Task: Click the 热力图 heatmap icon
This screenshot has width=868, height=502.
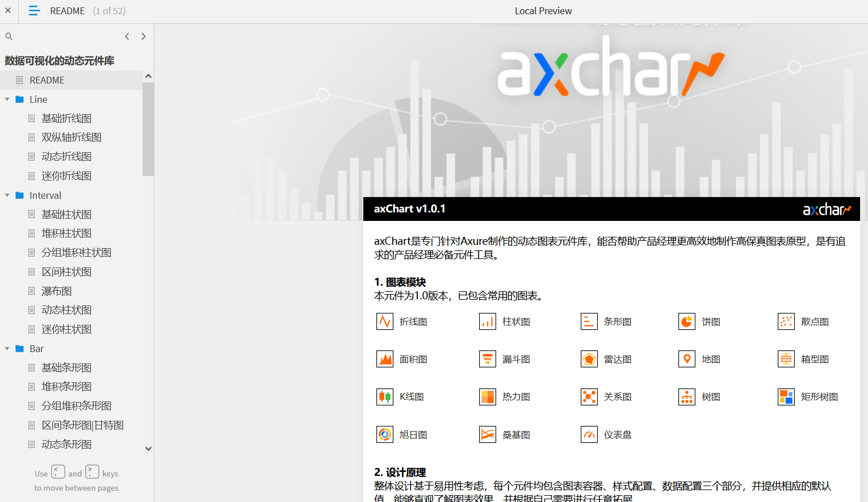Action: coord(488,396)
